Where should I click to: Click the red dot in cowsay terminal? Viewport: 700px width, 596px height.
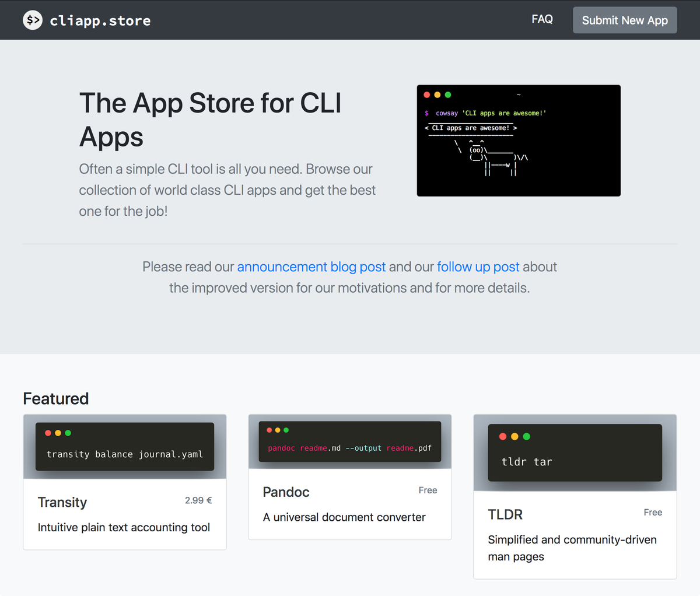[x=427, y=94]
